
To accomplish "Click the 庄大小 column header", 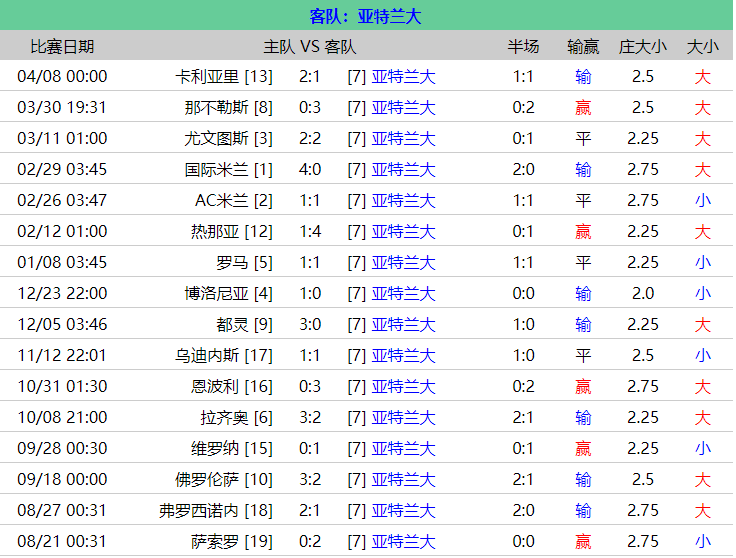I will pyautogui.click(x=642, y=46).
